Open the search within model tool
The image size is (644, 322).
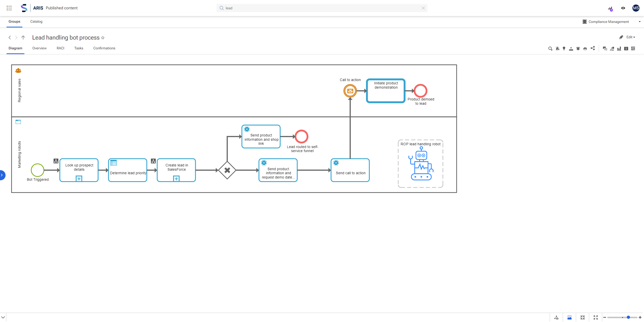click(550, 48)
